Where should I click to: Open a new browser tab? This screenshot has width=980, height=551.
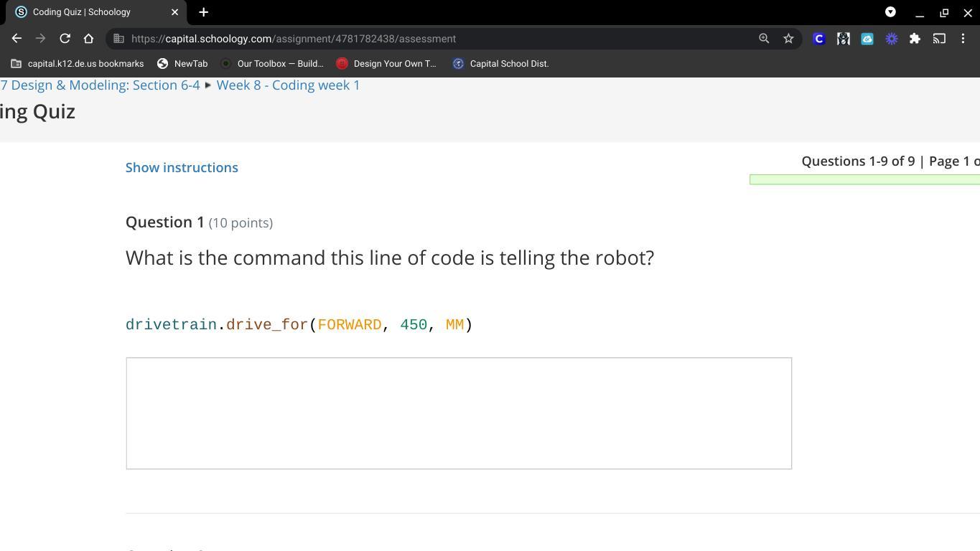click(204, 12)
